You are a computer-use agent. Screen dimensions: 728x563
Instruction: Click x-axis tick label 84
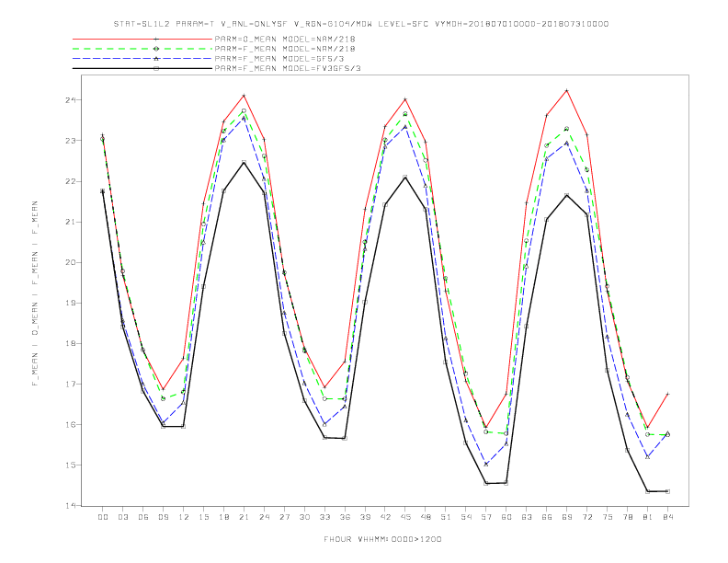[x=667, y=517]
